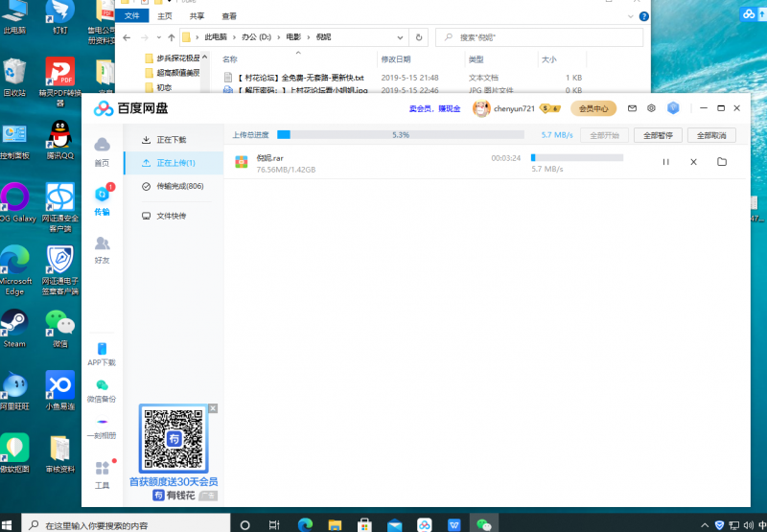Pause the 倪妮.rar upload
This screenshot has height=532, width=767.
pos(666,162)
